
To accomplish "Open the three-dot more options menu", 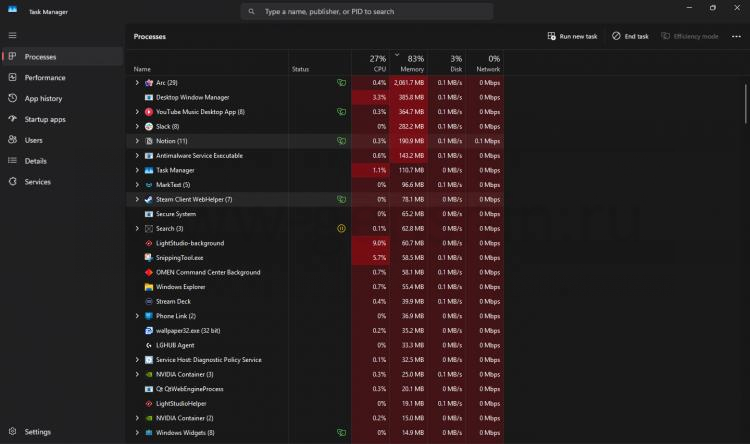I will pyautogui.click(x=736, y=36).
